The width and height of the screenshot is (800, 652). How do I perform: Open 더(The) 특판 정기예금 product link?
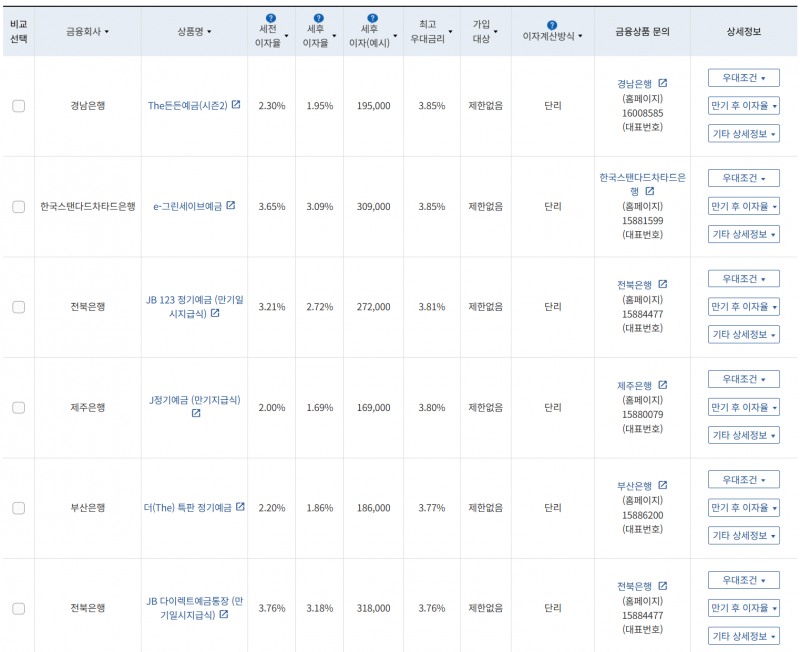[x=188, y=508]
